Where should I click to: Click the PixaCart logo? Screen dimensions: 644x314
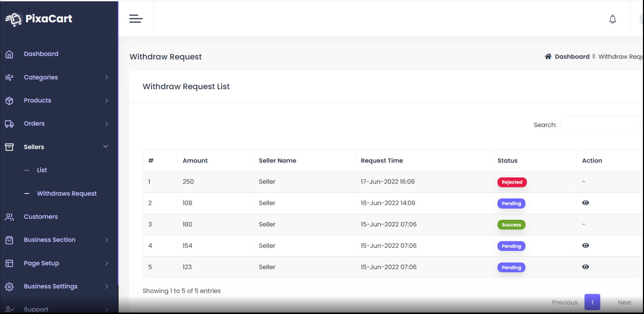(39, 19)
